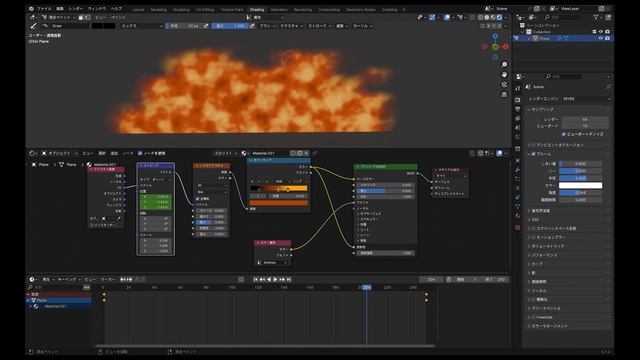Open the tool properties tab icon
Viewport: 640px width, 360px height.
point(518,89)
